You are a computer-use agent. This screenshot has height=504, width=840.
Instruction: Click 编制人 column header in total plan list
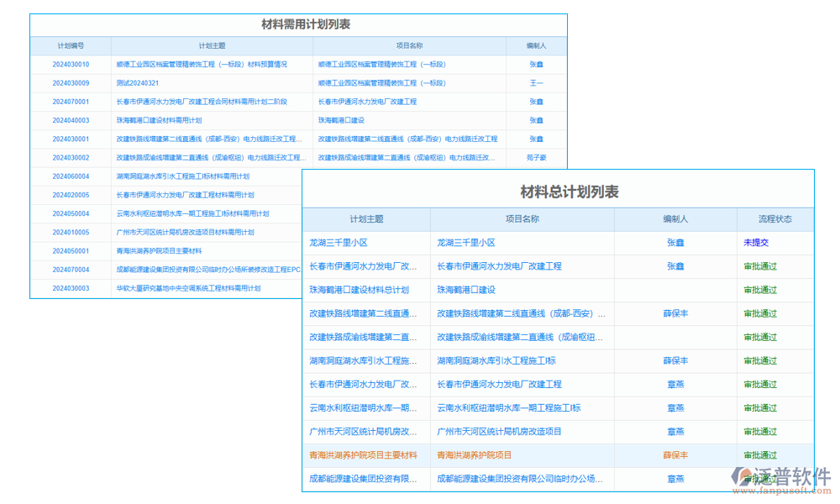click(x=676, y=218)
